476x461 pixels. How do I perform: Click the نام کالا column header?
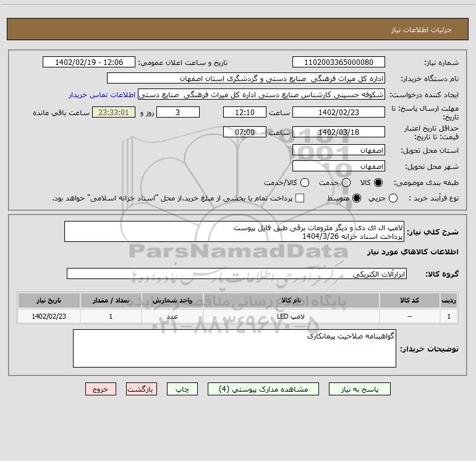click(x=291, y=300)
